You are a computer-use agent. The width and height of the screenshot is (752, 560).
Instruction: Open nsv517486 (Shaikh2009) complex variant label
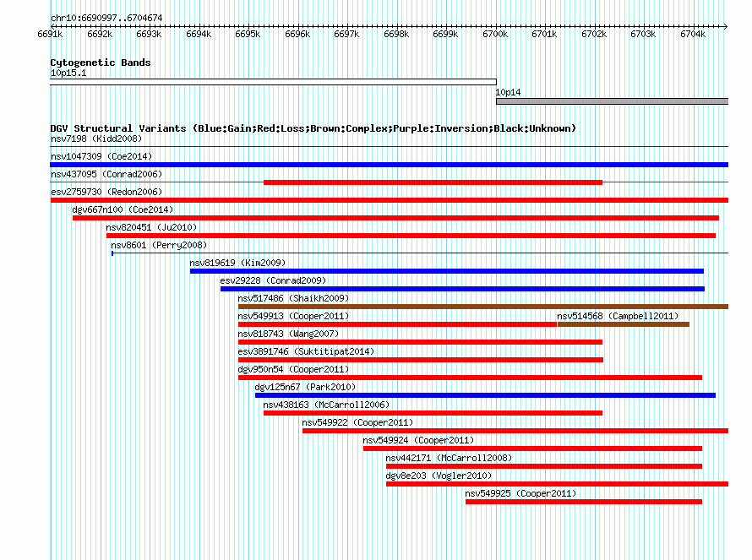tap(293, 299)
